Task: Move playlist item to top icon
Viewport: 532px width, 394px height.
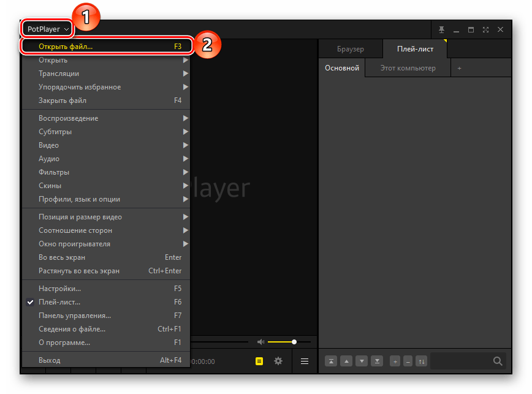Action: point(331,361)
